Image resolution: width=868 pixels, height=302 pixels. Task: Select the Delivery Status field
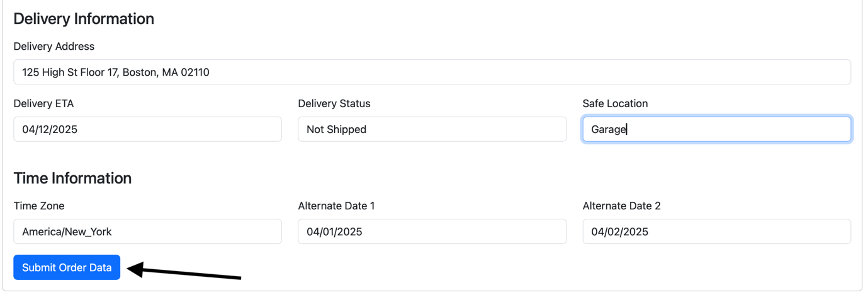click(x=432, y=129)
